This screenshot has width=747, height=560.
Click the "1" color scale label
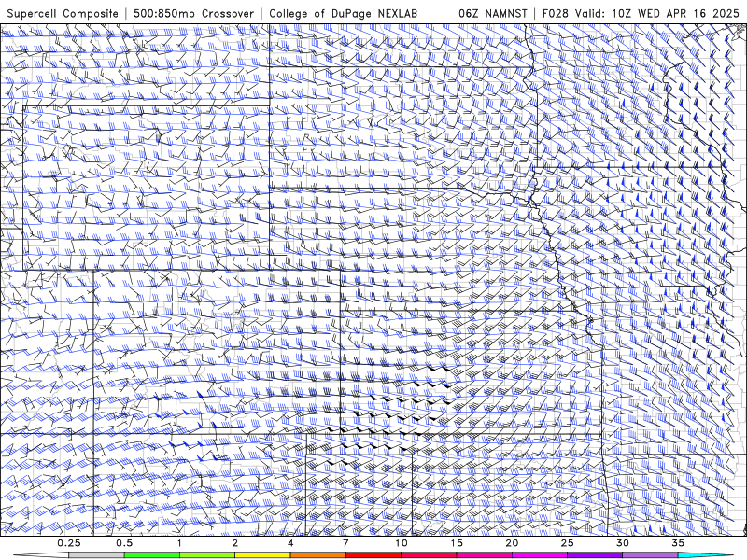click(x=179, y=543)
